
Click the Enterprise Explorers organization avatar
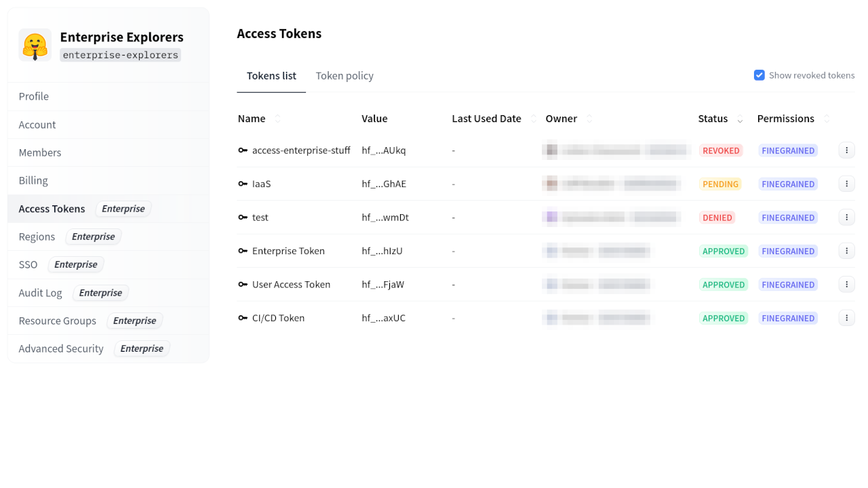coord(35,45)
